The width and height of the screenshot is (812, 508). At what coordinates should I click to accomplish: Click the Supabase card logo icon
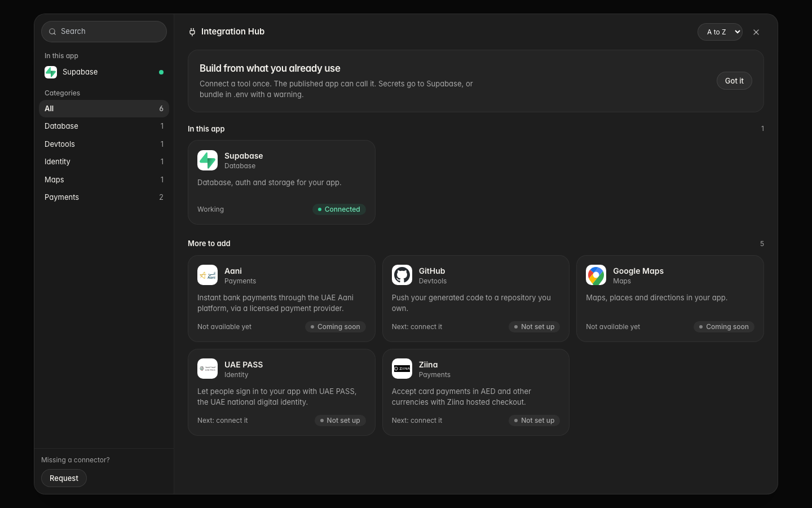208,160
